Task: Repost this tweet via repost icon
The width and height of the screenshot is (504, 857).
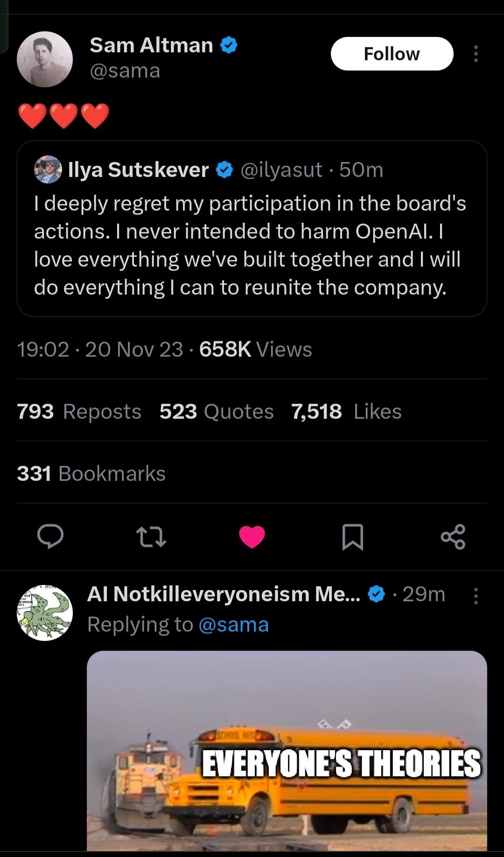Action: pos(151,537)
